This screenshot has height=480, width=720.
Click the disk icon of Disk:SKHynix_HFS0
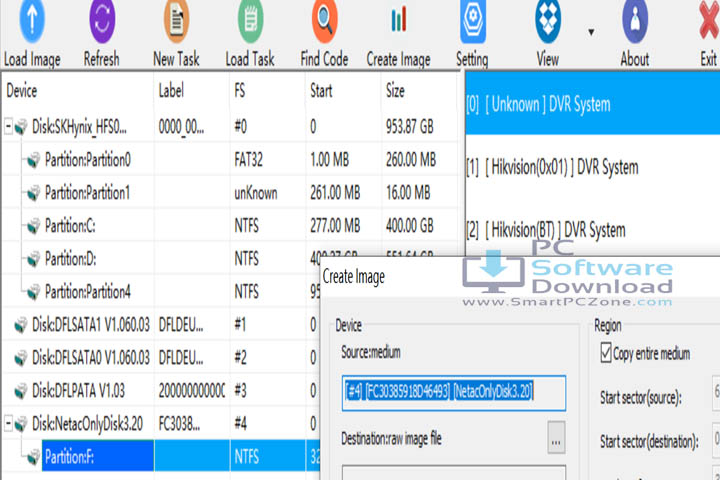click(x=21, y=126)
